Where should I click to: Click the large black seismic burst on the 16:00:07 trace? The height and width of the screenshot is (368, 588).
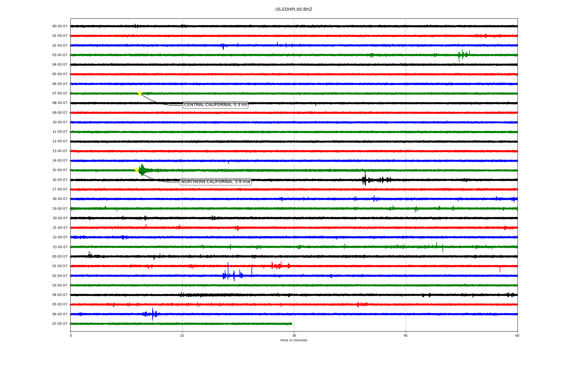pyautogui.click(x=364, y=179)
